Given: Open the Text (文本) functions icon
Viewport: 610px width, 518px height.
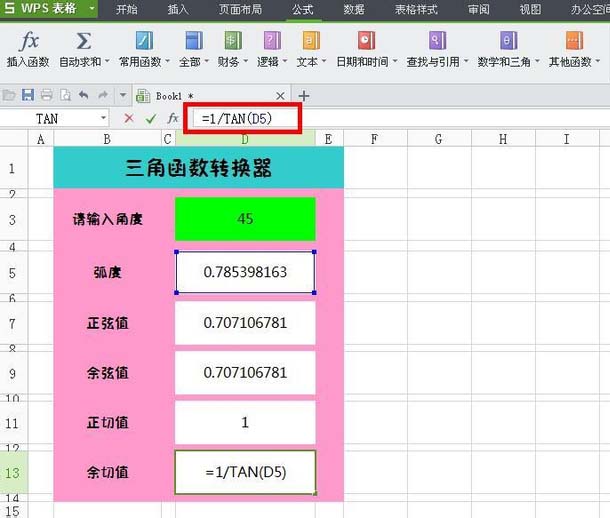Looking at the screenshot, I should click(311, 40).
